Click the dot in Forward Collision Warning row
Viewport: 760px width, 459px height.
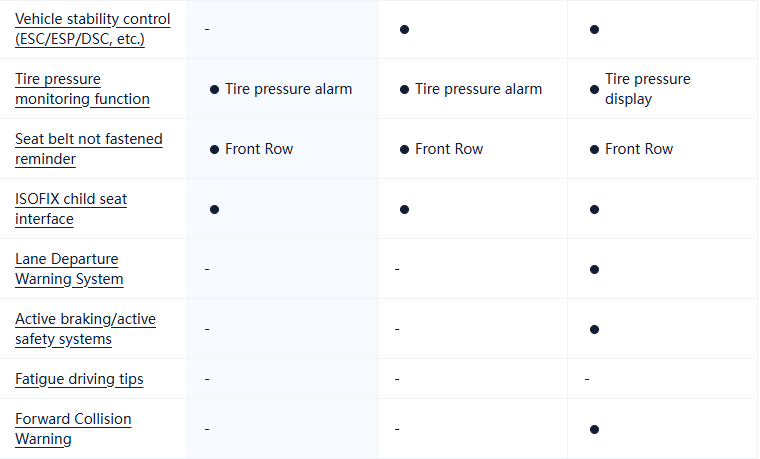594,429
